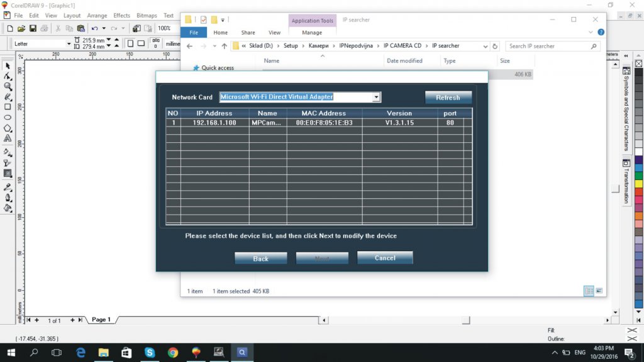
Task: Select the Text tool in CorelDRAW toolbox
Action: [8, 139]
